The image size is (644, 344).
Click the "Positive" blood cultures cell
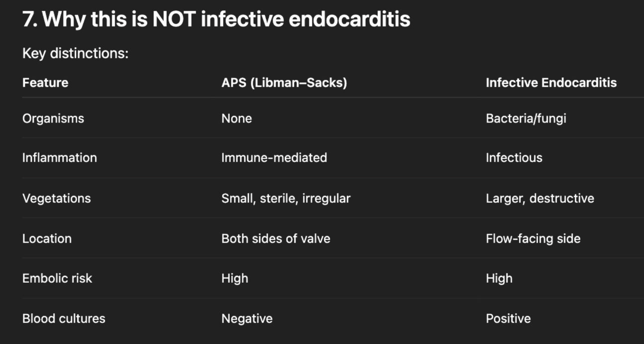[x=508, y=319]
